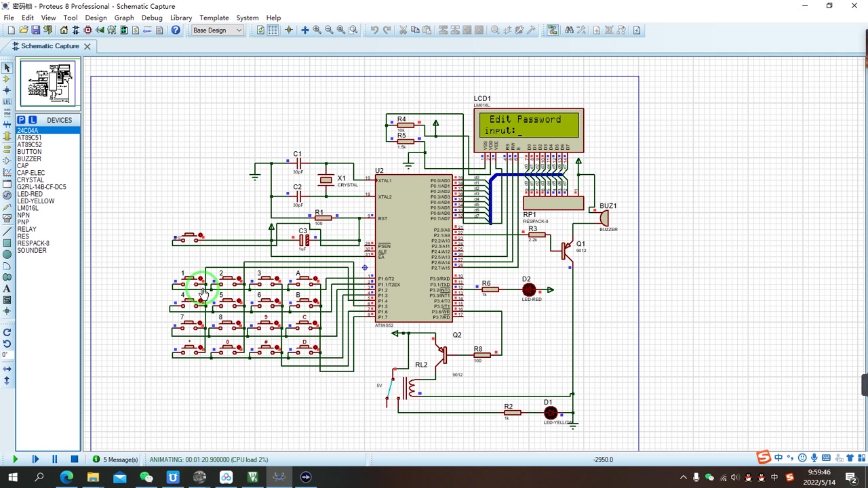This screenshot has height=488, width=868.
Task: Click the Zoom In magnifier icon
Action: click(317, 30)
